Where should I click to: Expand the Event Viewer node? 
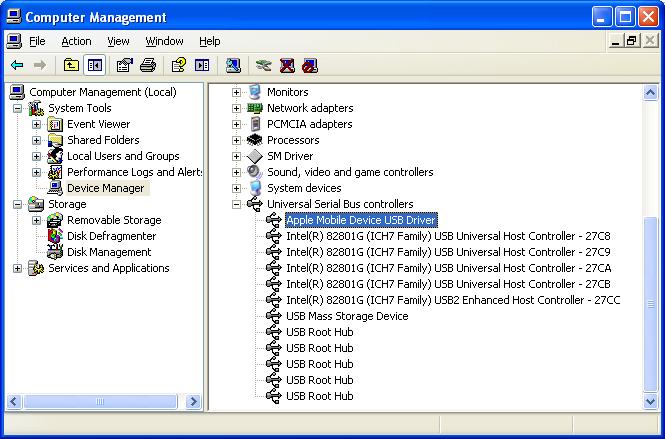36,124
